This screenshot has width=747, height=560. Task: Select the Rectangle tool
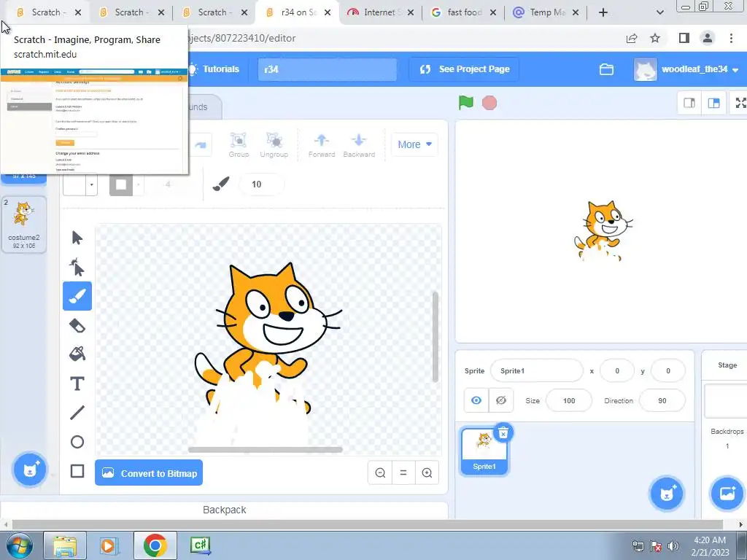point(77,471)
